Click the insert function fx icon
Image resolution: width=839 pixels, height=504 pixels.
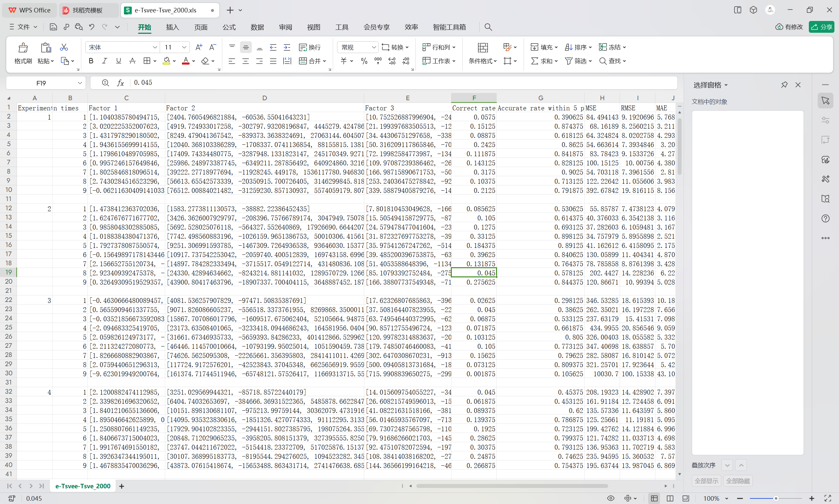click(x=120, y=83)
